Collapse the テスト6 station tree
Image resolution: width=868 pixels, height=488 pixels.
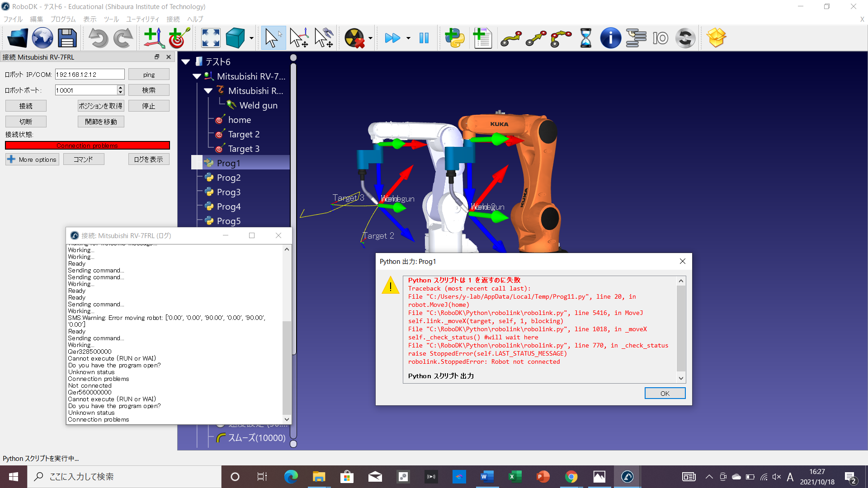186,62
